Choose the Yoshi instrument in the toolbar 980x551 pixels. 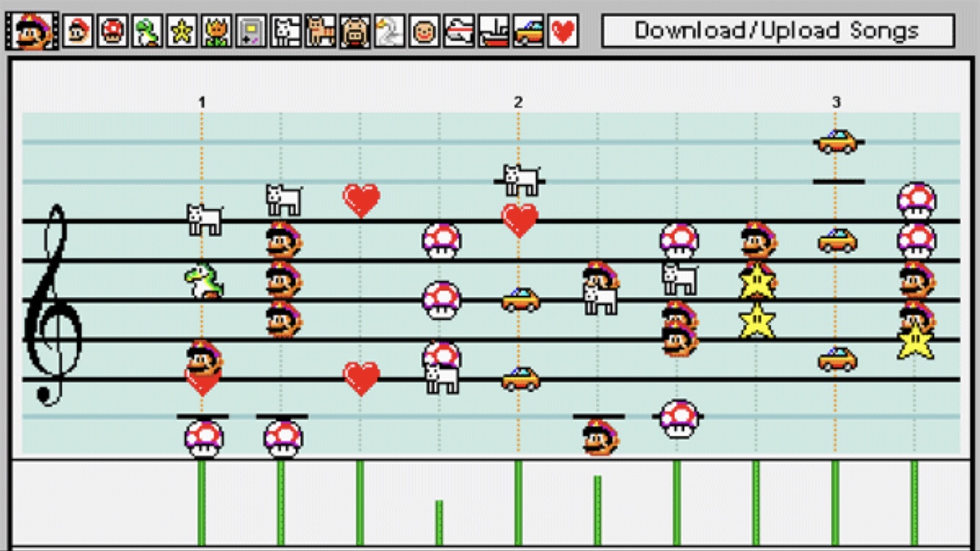(x=147, y=32)
